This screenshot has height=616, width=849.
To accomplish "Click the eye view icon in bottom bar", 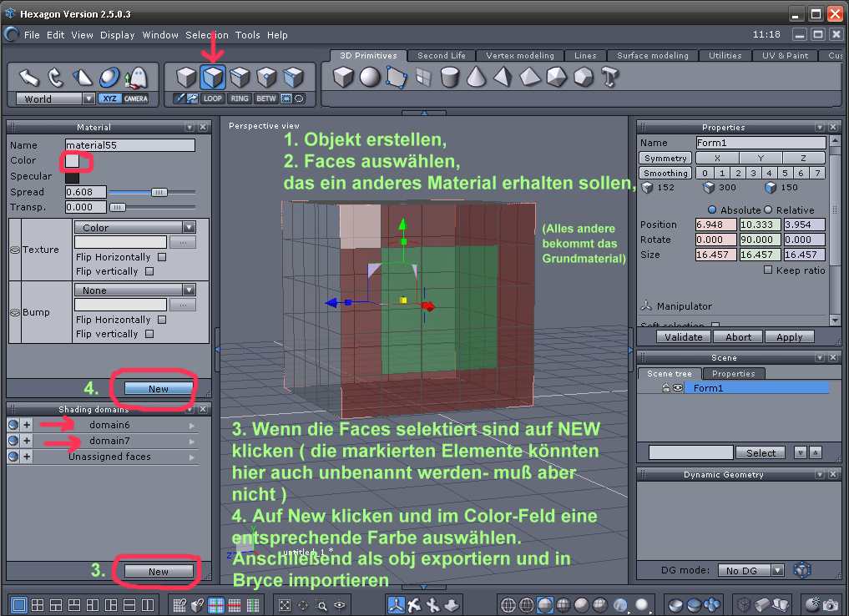I will click(340, 605).
